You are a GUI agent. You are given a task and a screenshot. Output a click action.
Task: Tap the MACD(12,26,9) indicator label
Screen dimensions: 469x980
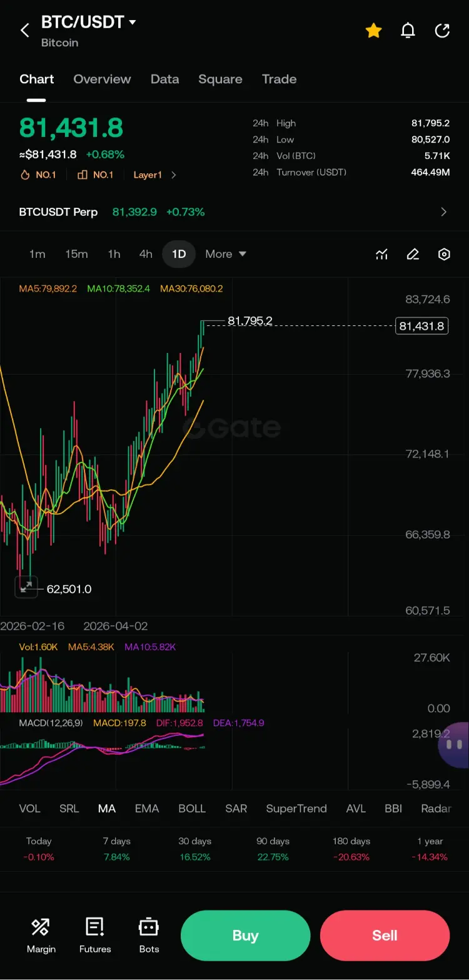[x=51, y=723]
